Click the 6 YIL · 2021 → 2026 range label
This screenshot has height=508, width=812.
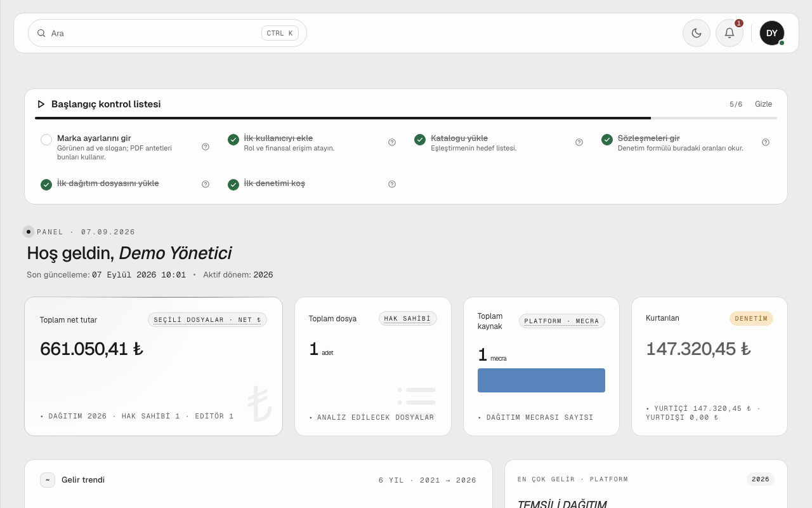point(428,480)
